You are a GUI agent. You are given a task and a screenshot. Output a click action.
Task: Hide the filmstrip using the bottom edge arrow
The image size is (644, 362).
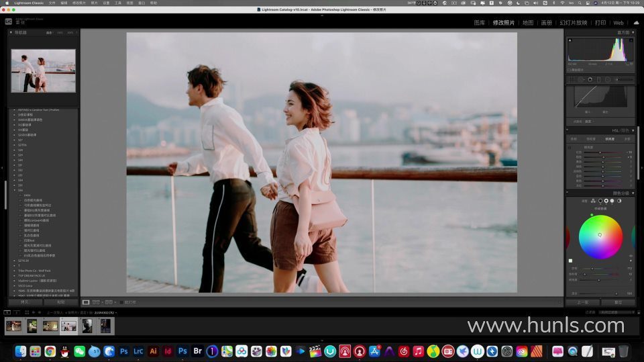point(322,341)
